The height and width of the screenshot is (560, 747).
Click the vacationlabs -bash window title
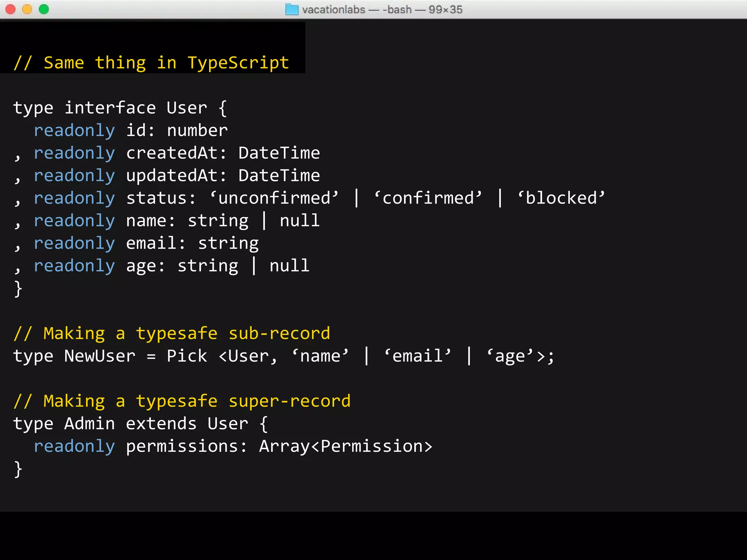pos(382,9)
